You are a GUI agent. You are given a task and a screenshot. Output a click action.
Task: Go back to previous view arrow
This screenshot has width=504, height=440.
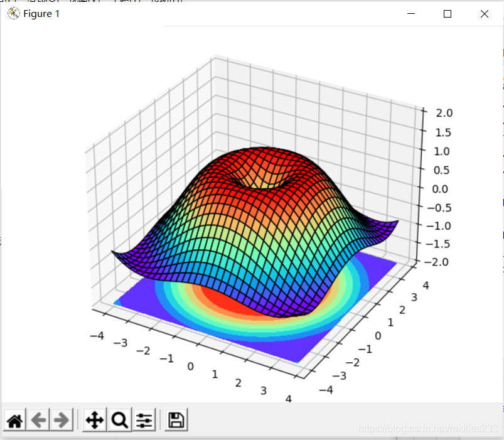pos(38,420)
